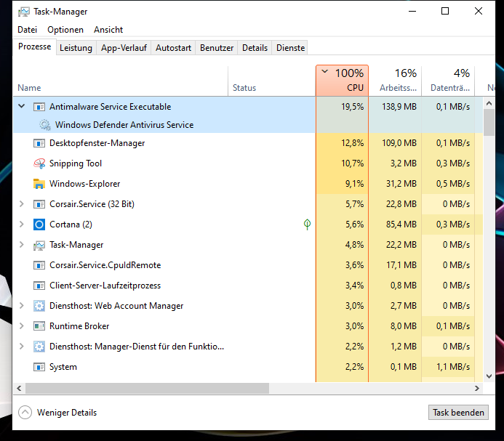
Task: Expand the Task-Manager process group
Action: click(22, 245)
